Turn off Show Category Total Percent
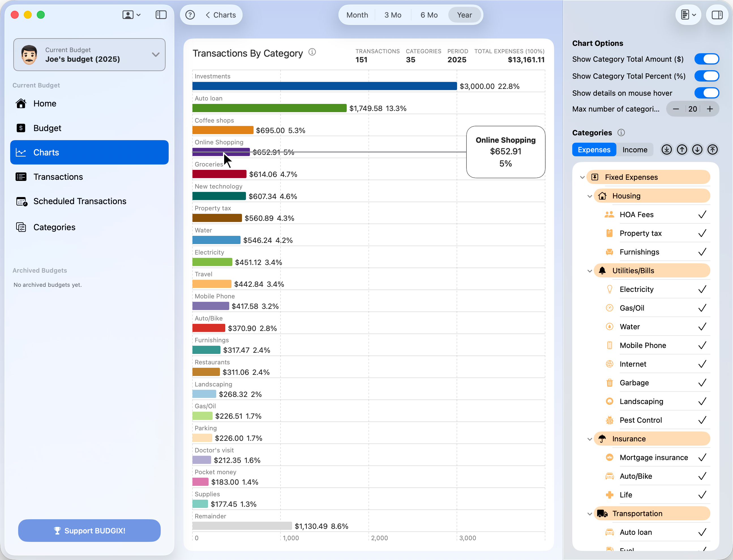This screenshot has width=733, height=560. tap(706, 76)
